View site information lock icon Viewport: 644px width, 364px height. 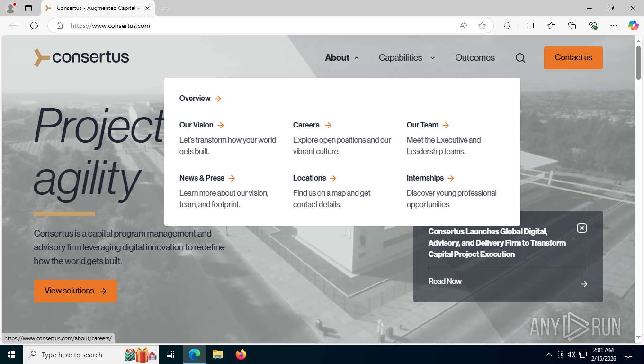pos(60,26)
